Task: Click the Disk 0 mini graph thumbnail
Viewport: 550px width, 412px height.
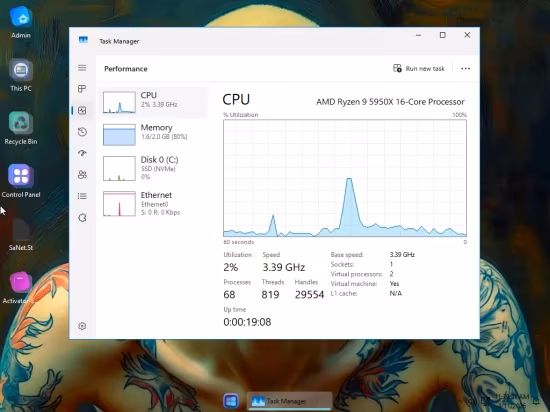Action: 119,168
